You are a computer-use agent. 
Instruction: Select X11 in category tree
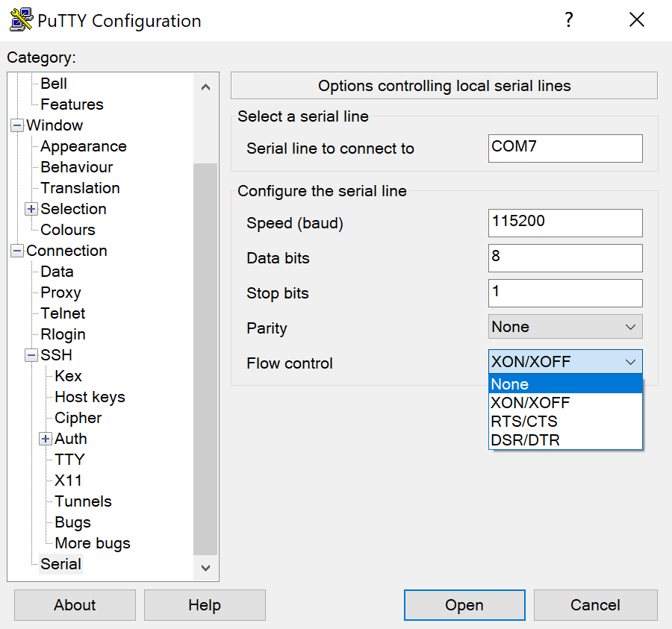pyautogui.click(x=68, y=481)
